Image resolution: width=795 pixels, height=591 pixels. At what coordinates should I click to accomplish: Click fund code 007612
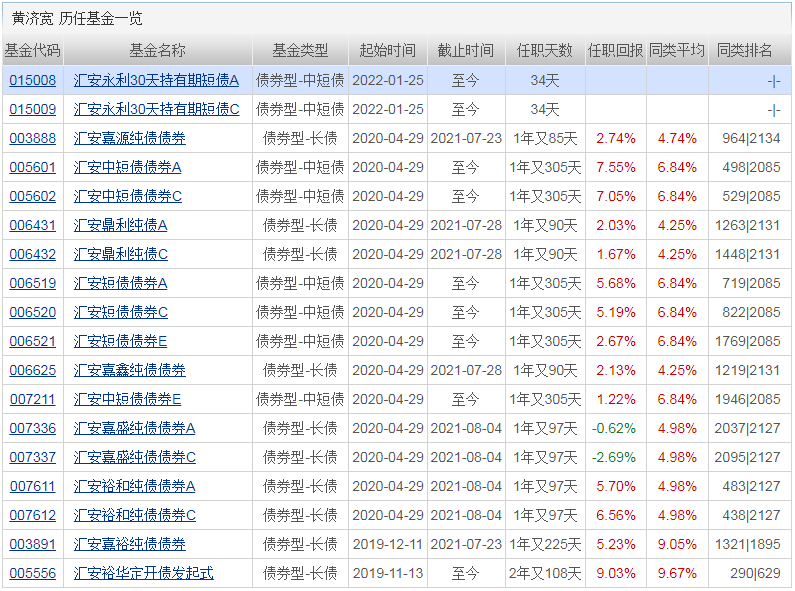32,515
